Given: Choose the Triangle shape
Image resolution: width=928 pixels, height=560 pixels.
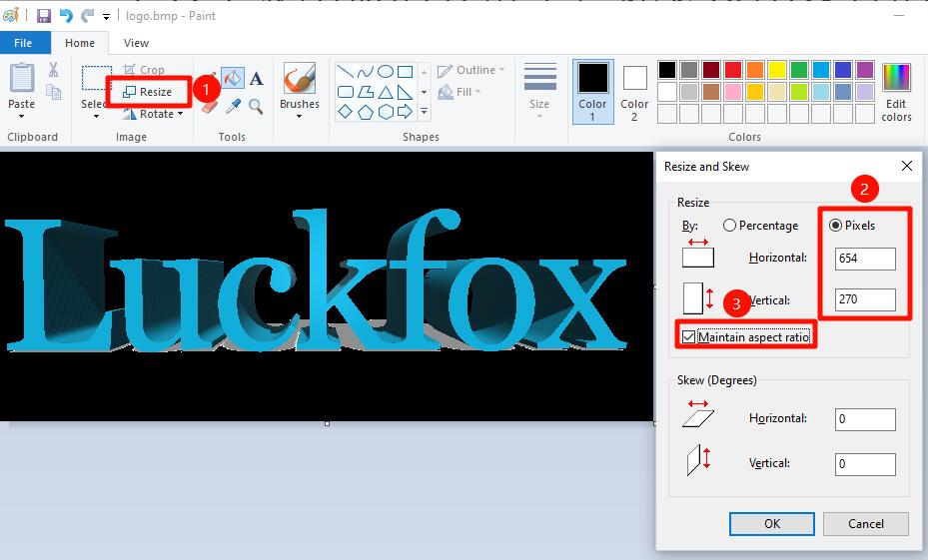Looking at the screenshot, I should [386, 92].
